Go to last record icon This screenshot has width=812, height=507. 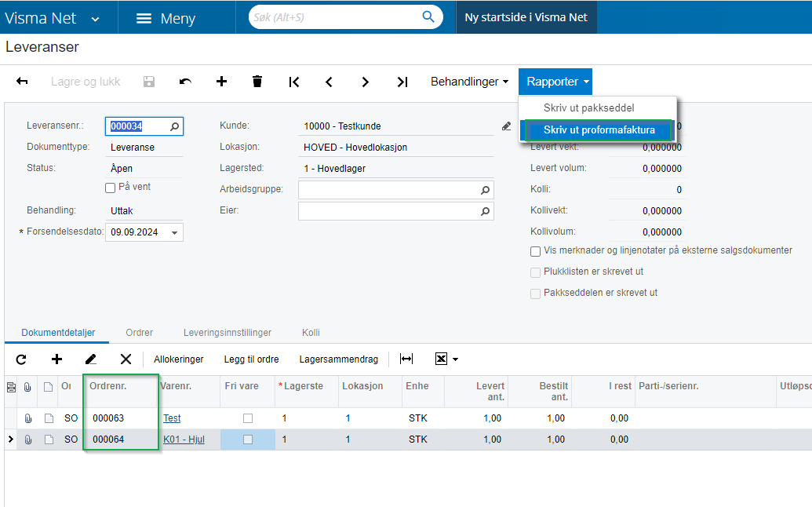pyautogui.click(x=402, y=82)
